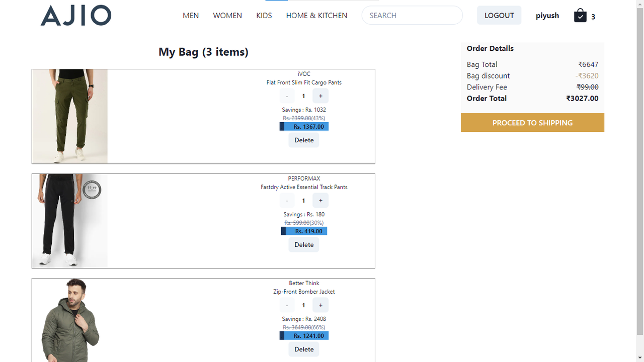Open the KIDS category menu
The height and width of the screenshot is (362, 644).
pos(264,16)
